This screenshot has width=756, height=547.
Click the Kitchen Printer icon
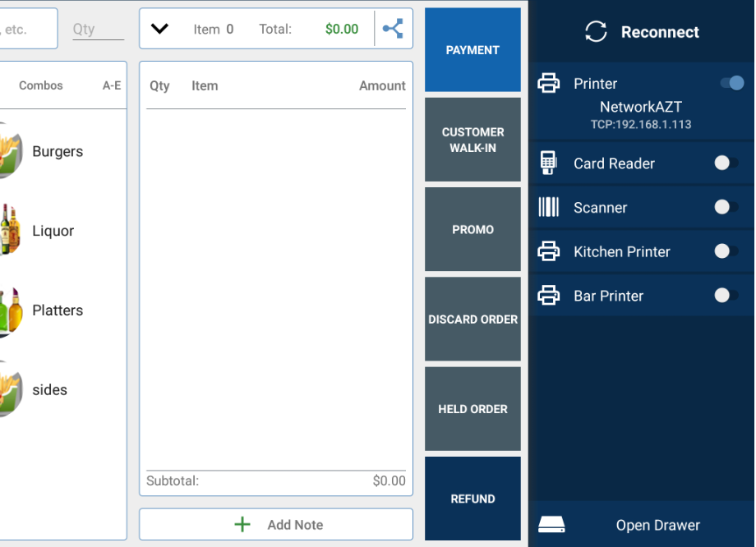tap(548, 252)
